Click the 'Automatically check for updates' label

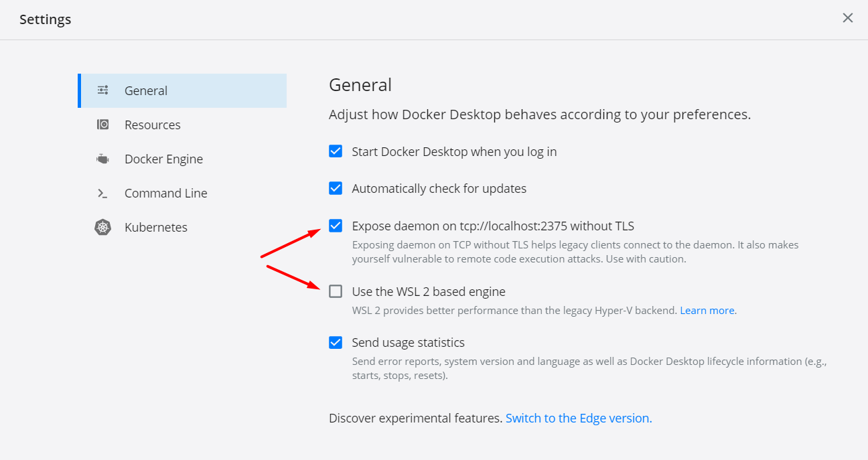(439, 188)
